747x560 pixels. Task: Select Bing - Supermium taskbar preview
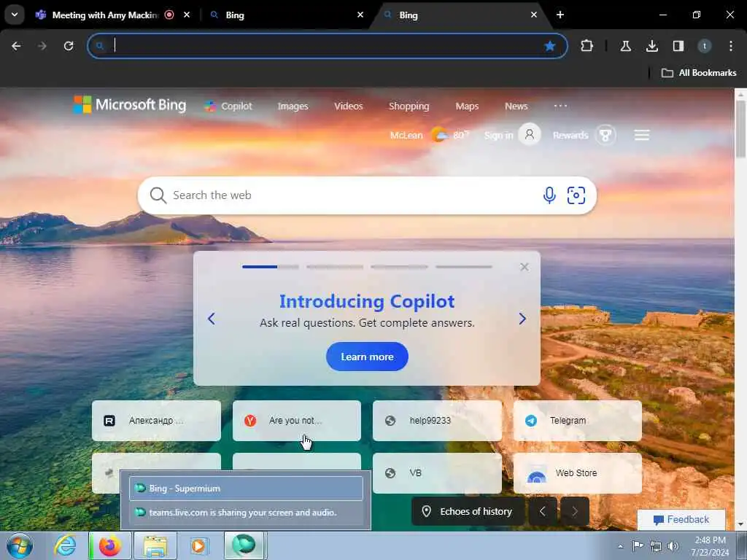[246, 489]
